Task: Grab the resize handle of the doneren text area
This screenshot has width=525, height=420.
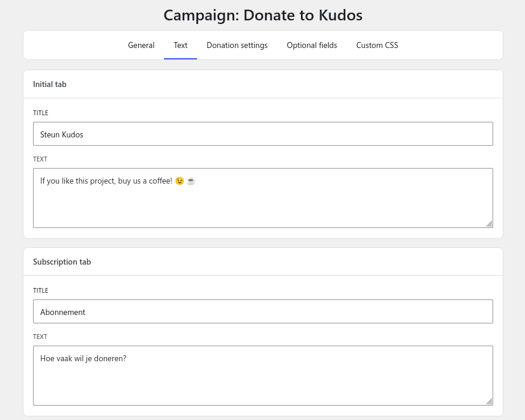Action: [489, 401]
